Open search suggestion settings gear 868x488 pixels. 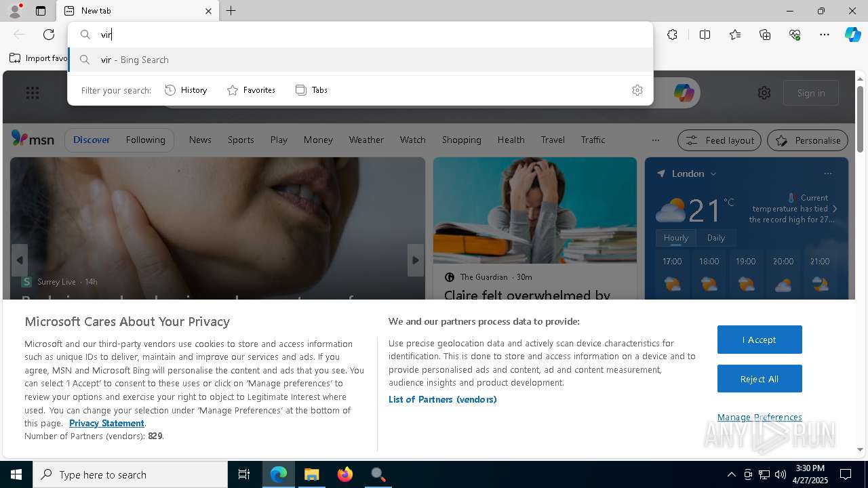click(637, 90)
